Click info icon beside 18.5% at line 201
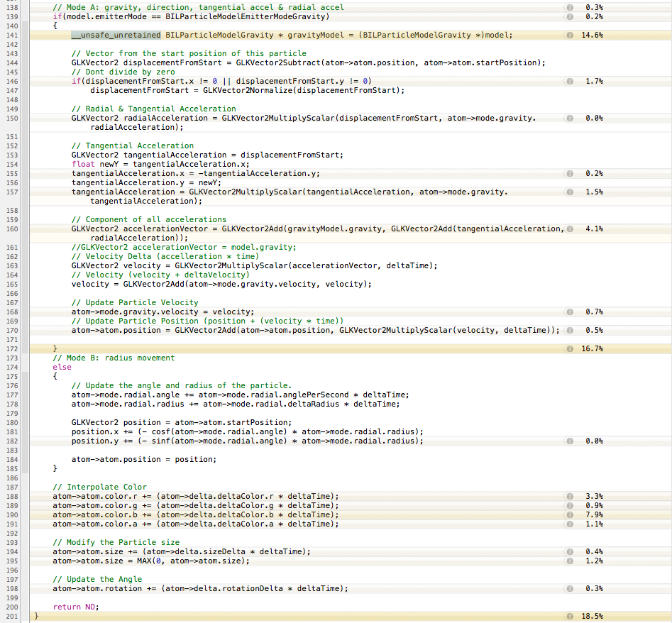This screenshot has width=672, height=623. point(570,616)
